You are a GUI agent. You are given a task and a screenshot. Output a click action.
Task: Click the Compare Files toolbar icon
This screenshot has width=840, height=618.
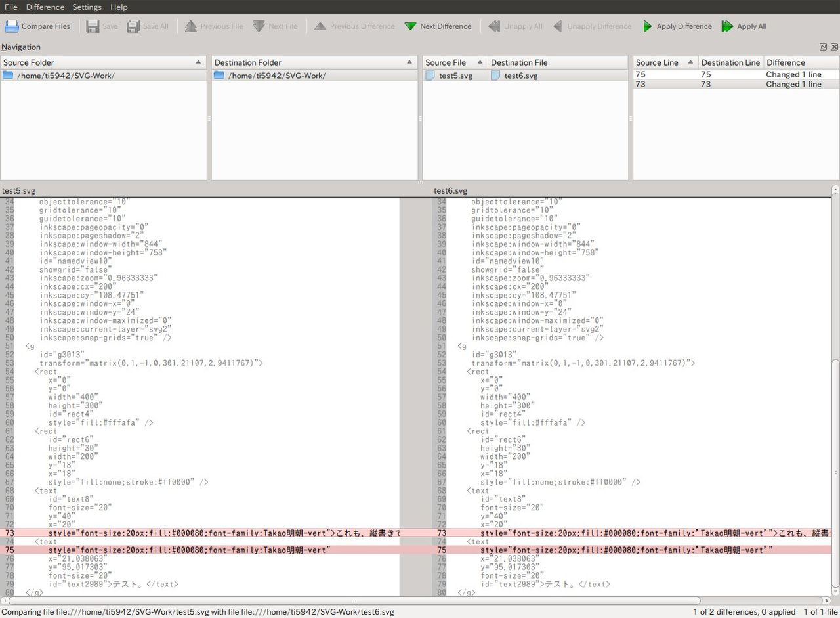tap(12, 26)
